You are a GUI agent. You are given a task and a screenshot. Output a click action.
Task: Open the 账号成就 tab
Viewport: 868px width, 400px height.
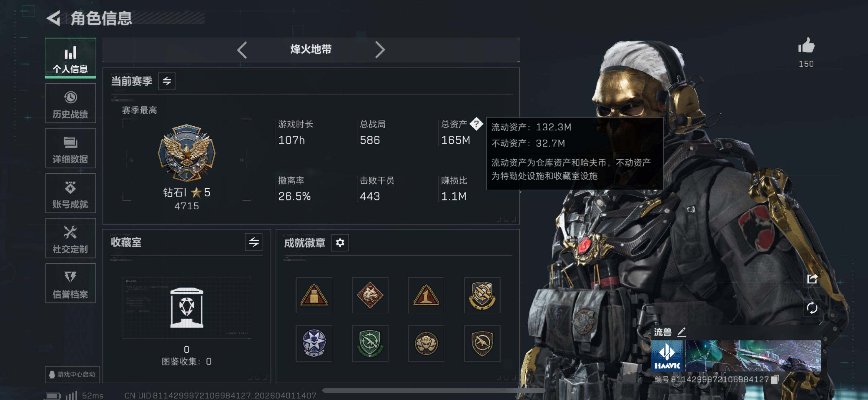(x=71, y=193)
